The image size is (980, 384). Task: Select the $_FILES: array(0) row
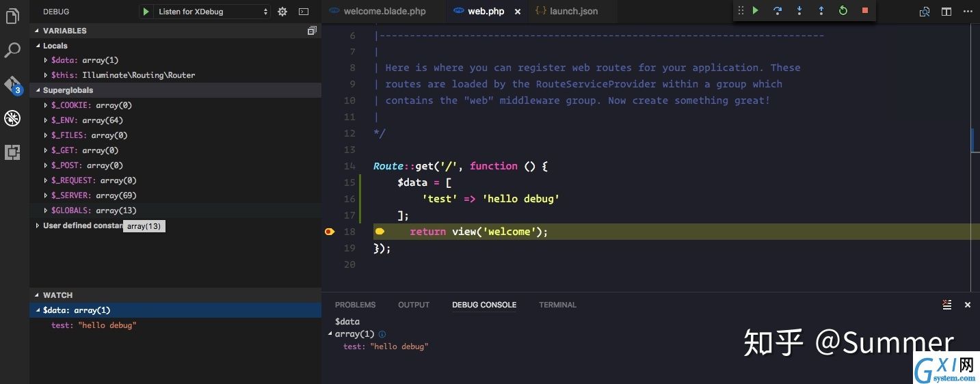[x=175, y=135]
